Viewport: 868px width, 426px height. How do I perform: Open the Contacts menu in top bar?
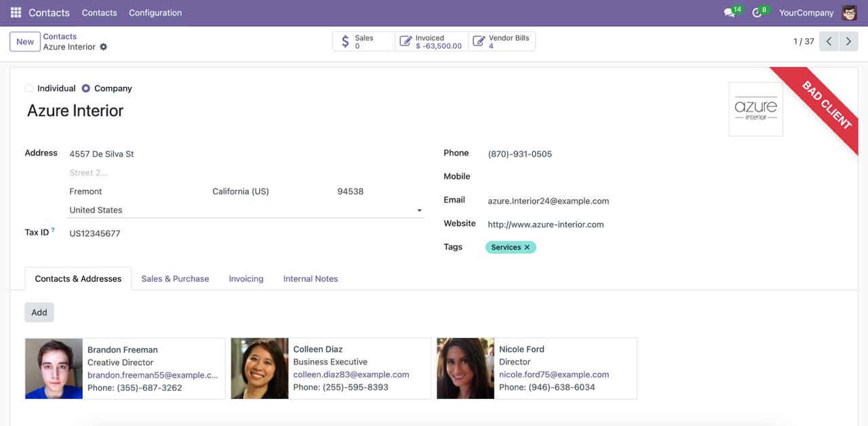(x=99, y=12)
